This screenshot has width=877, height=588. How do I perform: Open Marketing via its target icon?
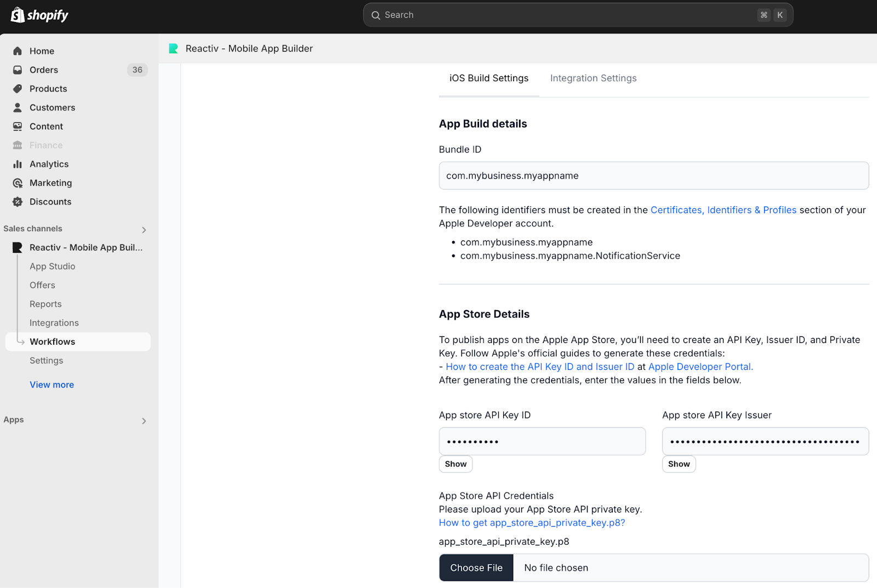coord(18,183)
